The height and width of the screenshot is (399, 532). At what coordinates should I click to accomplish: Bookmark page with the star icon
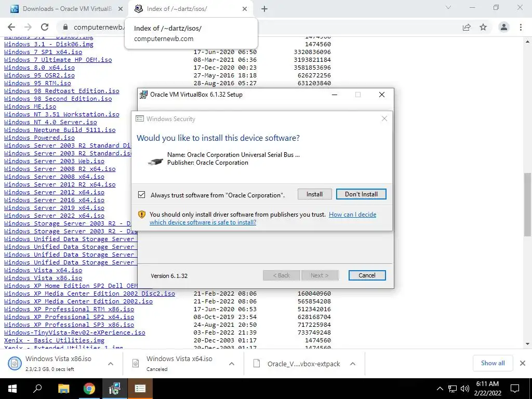(x=483, y=27)
